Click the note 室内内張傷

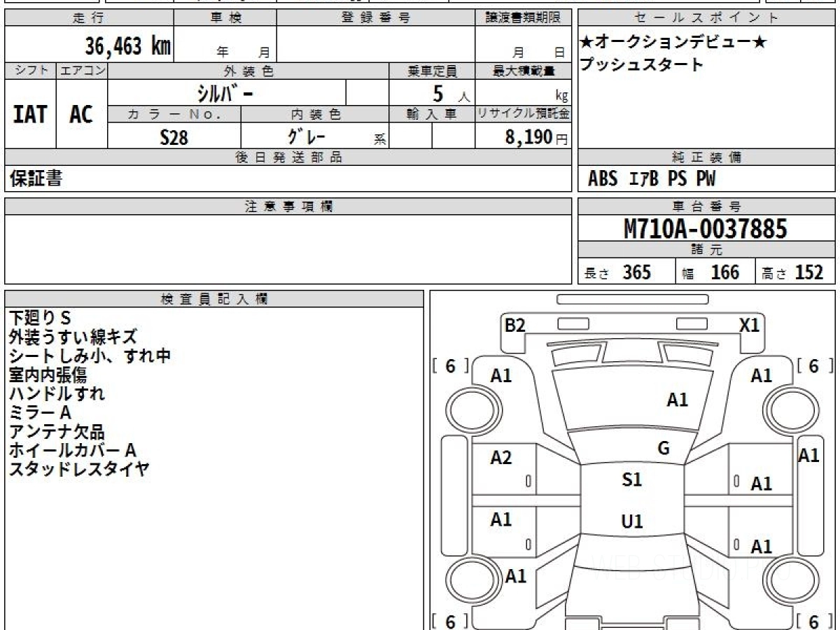(48, 375)
